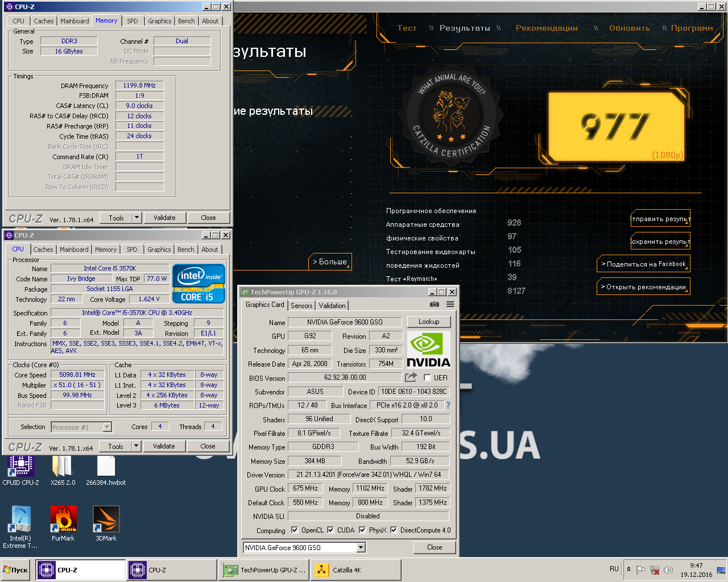Open SPD tab in upper CPU-Z window
The width and height of the screenshot is (728, 582).
coord(133,21)
